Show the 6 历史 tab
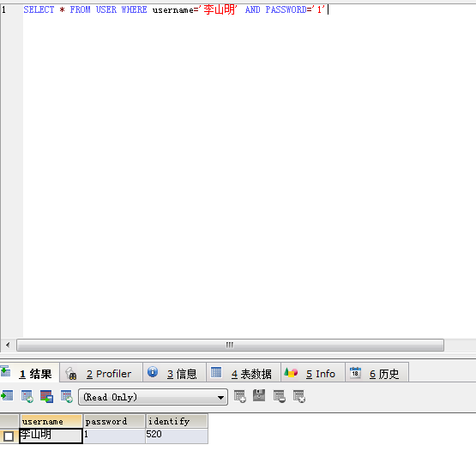This screenshot has width=476, height=457. [377, 373]
